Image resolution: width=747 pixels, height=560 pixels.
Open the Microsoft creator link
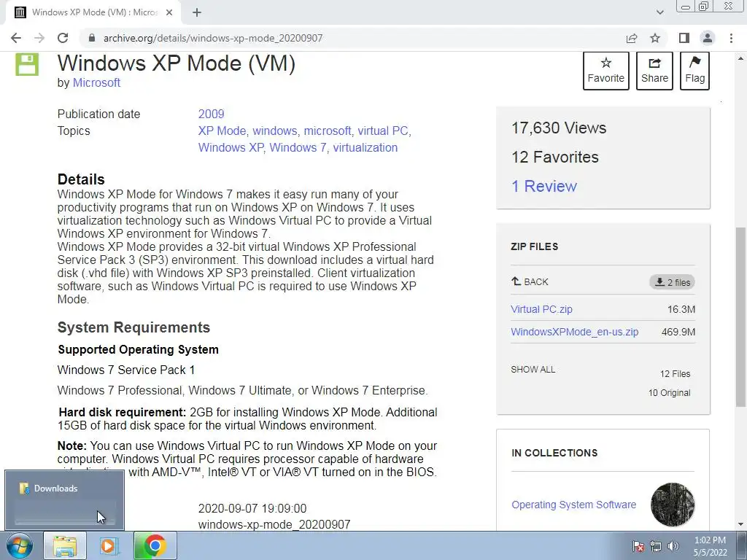click(x=96, y=83)
